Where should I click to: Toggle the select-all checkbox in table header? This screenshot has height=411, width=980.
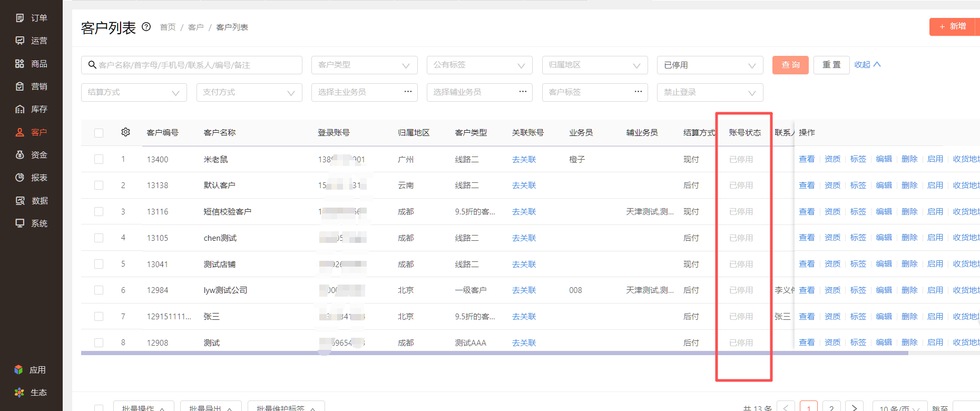pyautogui.click(x=99, y=133)
